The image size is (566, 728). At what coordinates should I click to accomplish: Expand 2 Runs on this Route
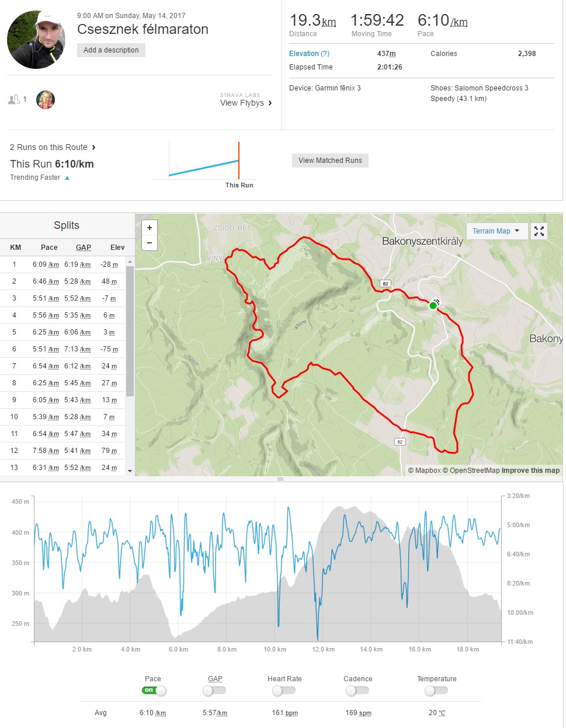(x=53, y=147)
